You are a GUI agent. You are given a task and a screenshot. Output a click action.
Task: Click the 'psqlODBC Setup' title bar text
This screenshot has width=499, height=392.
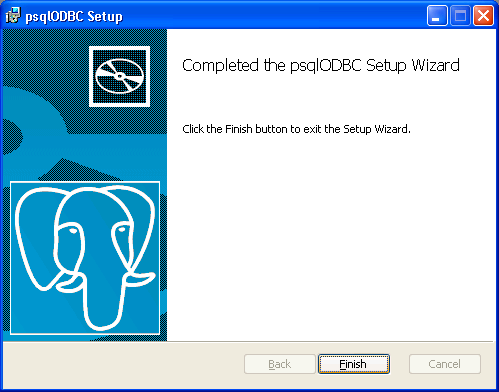point(74,16)
